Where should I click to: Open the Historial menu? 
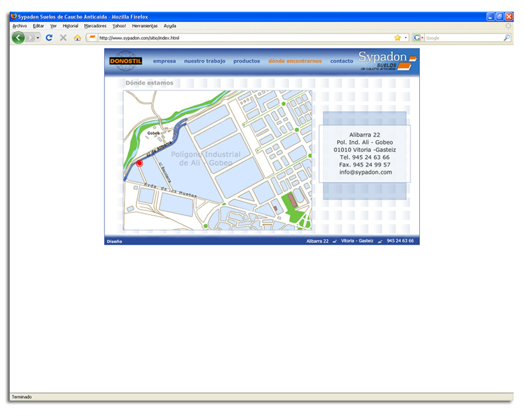pos(70,26)
